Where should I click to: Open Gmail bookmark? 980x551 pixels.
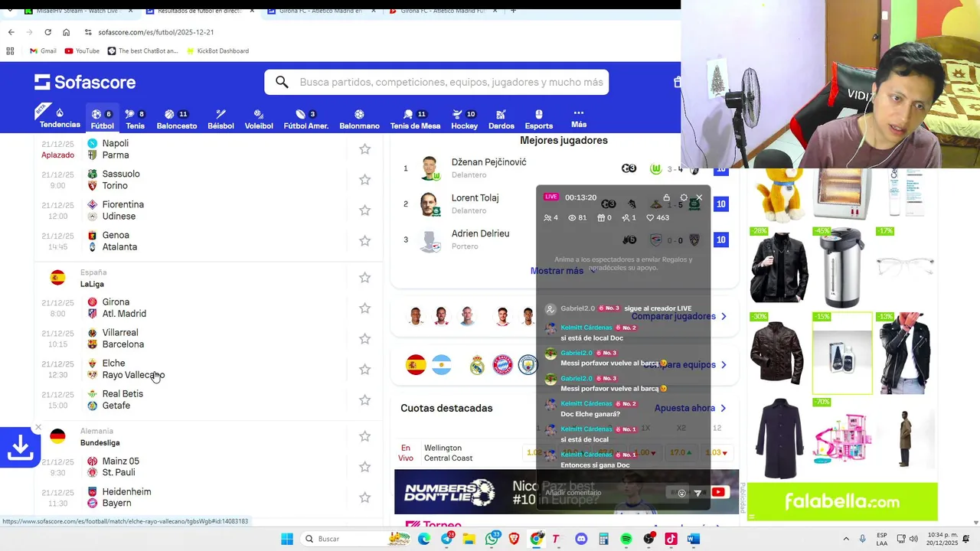pos(43,51)
